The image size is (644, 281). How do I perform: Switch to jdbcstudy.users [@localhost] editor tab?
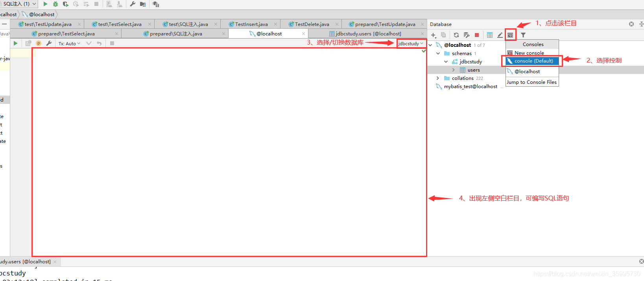368,33
